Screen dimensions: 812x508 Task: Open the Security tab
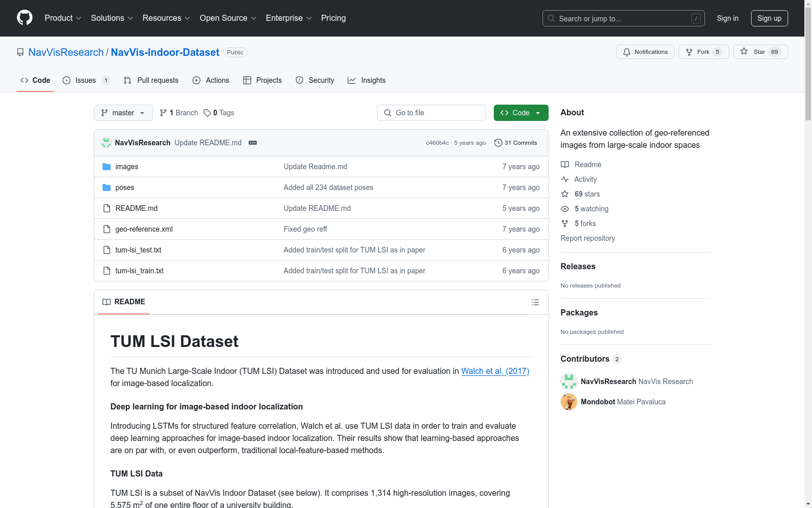[315, 80]
